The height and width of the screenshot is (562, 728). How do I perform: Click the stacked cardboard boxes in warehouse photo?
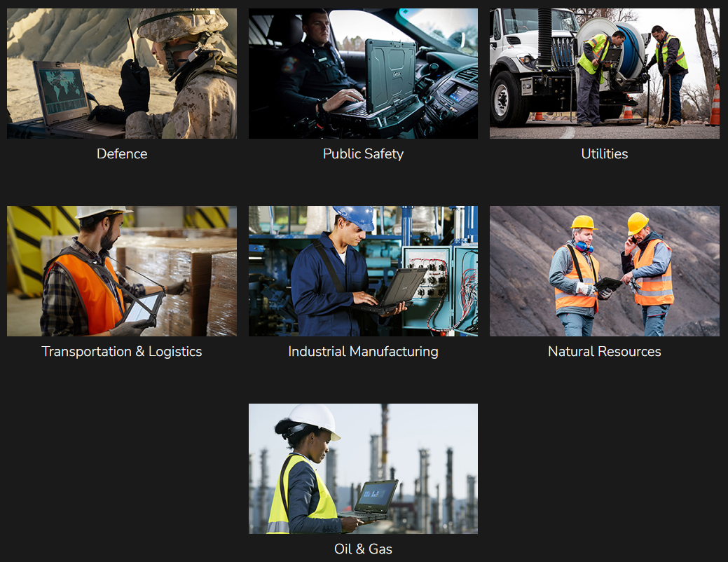[x=203, y=280]
